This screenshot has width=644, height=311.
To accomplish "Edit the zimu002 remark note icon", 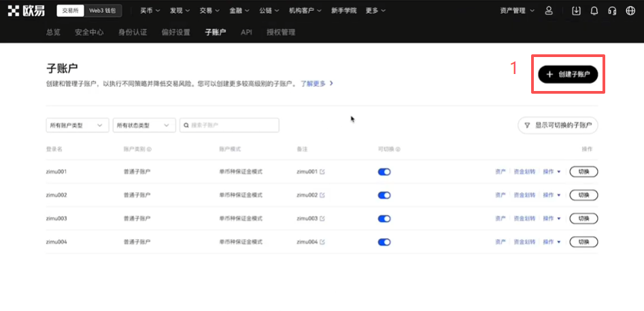I will [x=322, y=195].
